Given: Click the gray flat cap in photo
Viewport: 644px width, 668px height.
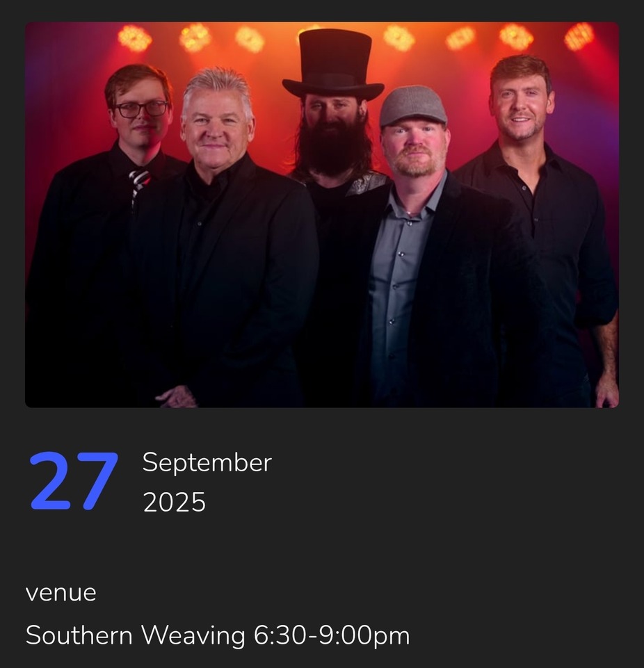Looking at the screenshot, I should pos(413,106).
